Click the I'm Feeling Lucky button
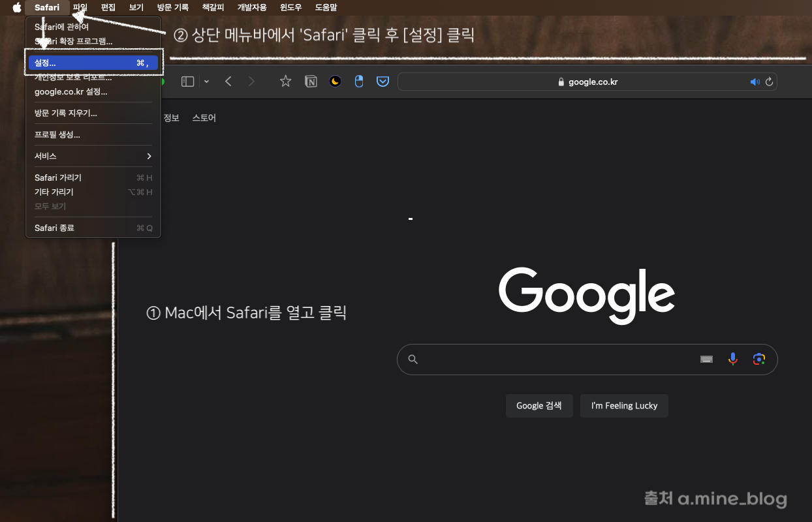The width and height of the screenshot is (812, 522). 624,406
